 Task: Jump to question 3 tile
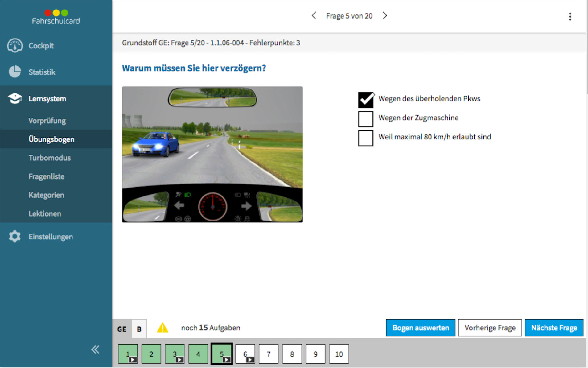point(175,354)
